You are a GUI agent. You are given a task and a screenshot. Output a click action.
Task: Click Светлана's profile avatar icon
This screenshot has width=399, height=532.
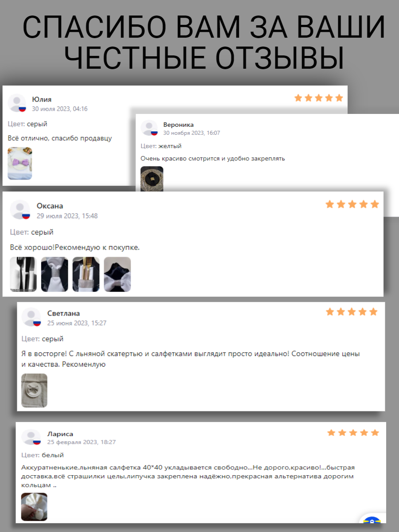(x=31, y=317)
